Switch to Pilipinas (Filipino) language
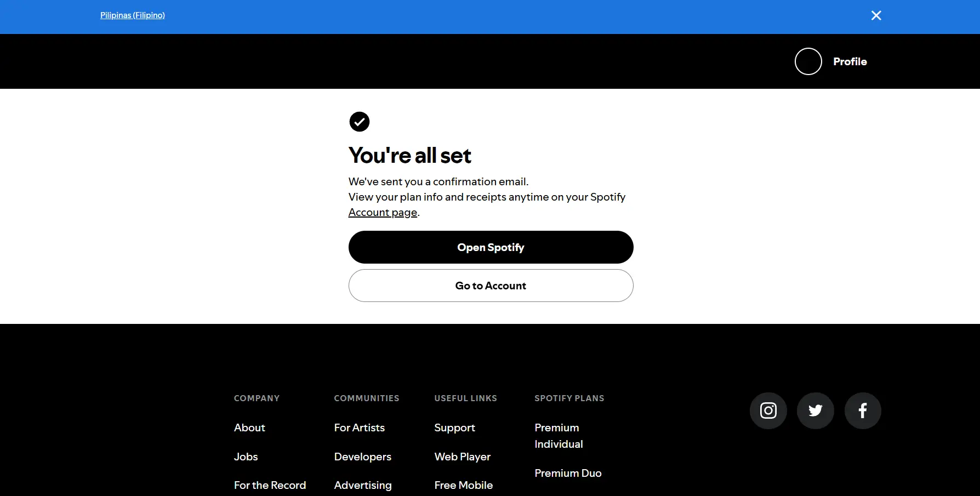Image resolution: width=980 pixels, height=496 pixels. (x=133, y=15)
